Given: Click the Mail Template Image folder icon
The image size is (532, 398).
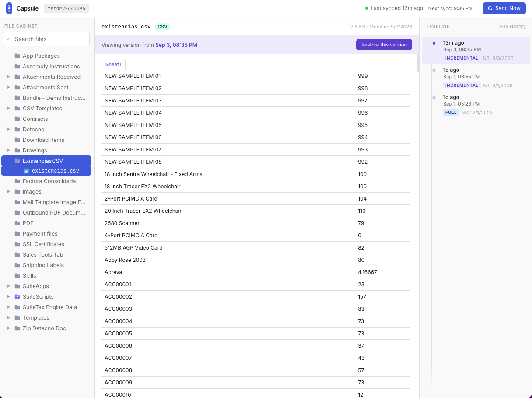Looking at the screenshot, I should tap(17, 202).
